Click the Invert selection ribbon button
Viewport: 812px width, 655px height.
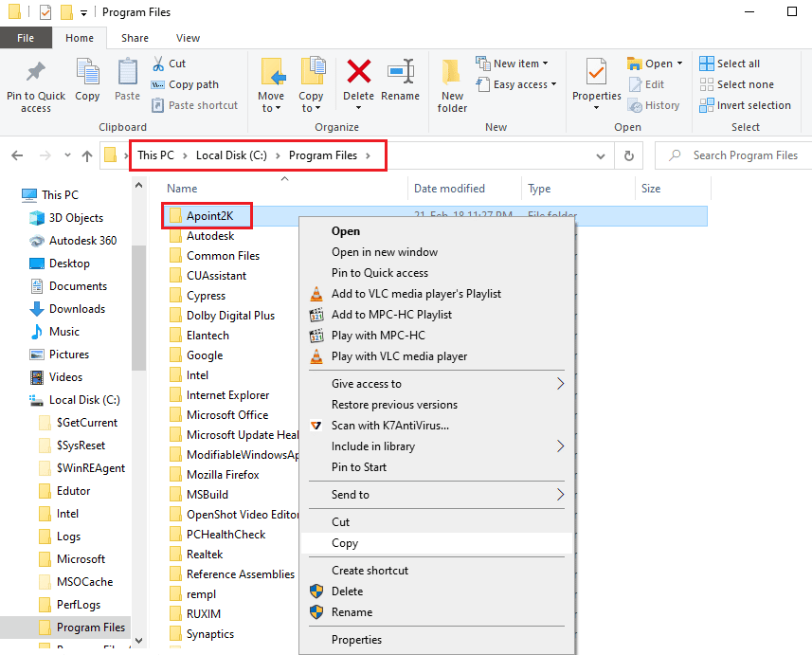[745, 105]
